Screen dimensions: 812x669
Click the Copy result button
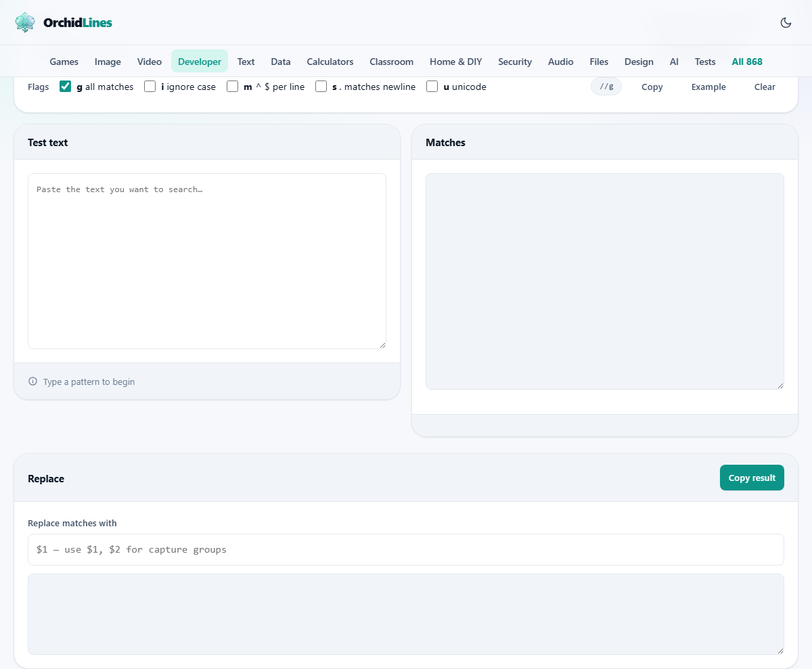pyautogui.click(x=752, y=478)
